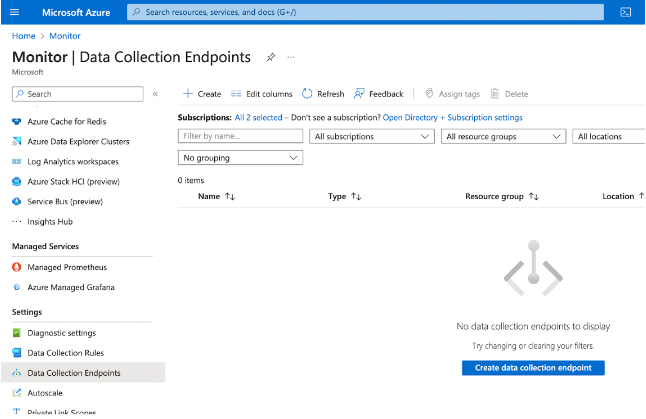This screenshot has width=646, height=419.
Task: Focus the global search resources box
Action: (365, 12)
